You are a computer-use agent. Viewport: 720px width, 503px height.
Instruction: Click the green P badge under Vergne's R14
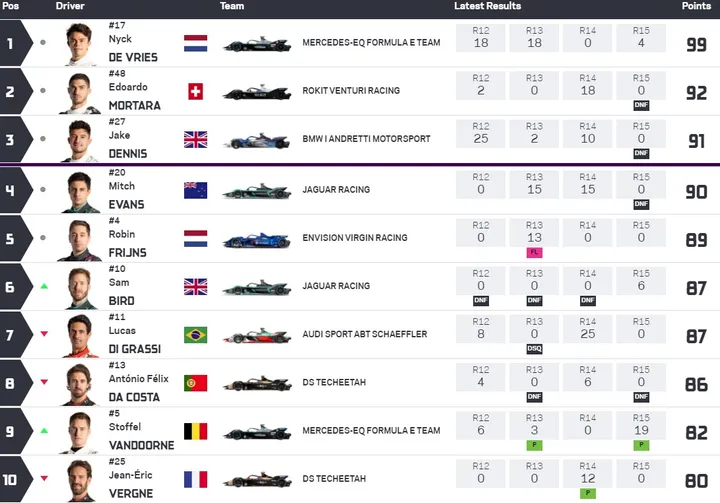(587, 492)
